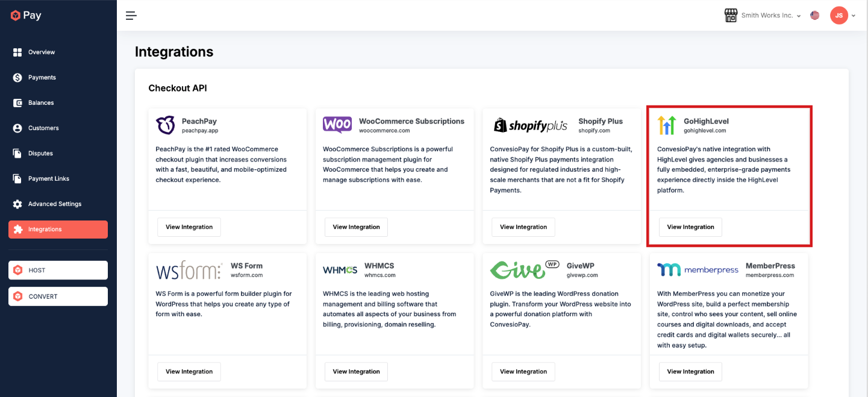Click the MemberPress logo

tap(698, 270)
